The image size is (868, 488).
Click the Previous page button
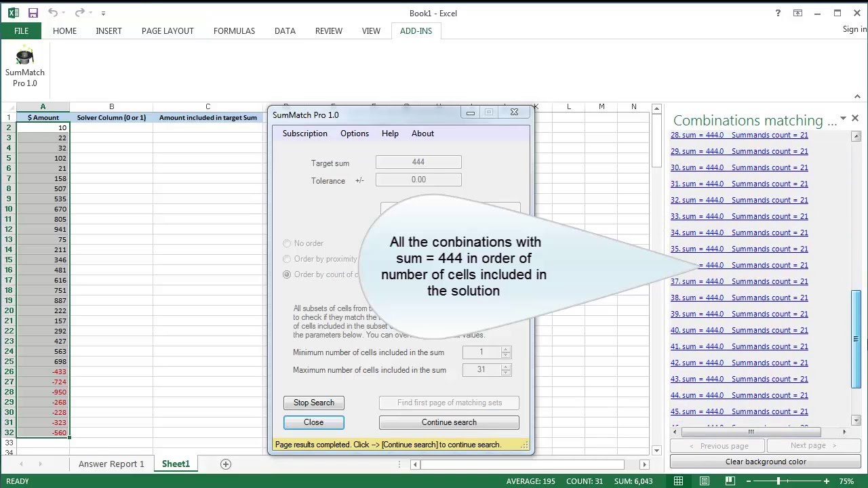click(717, 445)
